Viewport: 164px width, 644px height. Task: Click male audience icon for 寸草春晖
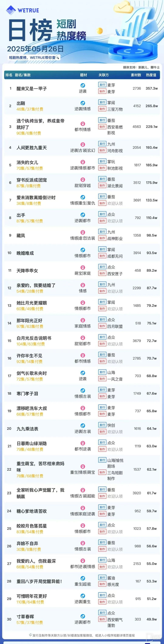click(x=82, y=616)
